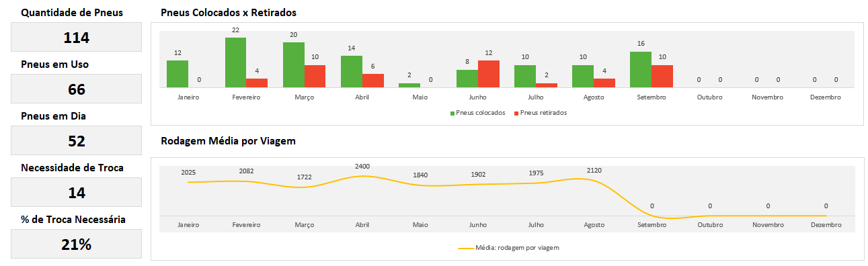Click the Dezembro axis label in bar chart
Screen dimensions: 868x266
(x=825, y=97)
